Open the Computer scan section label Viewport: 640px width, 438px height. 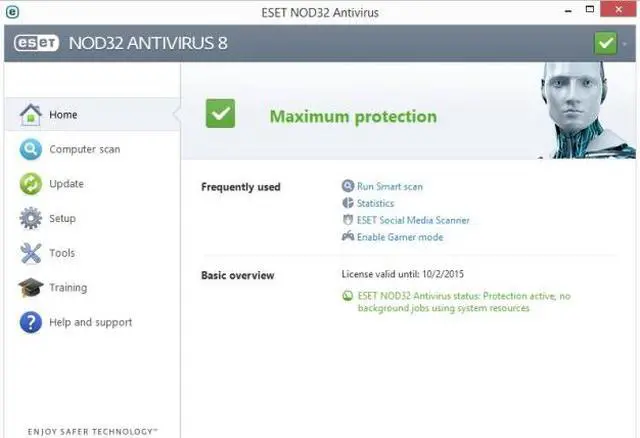[x=84, y=150]
